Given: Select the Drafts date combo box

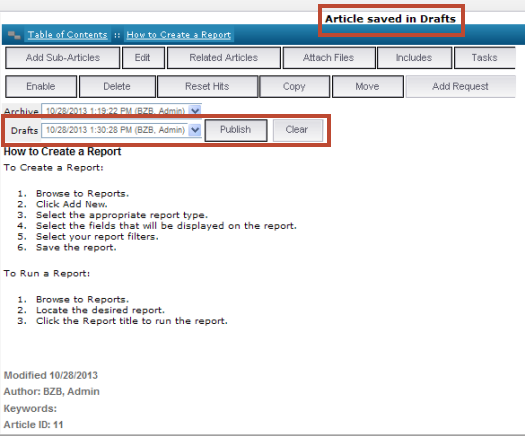Looking at the screenshot, I should coord(121,130).
